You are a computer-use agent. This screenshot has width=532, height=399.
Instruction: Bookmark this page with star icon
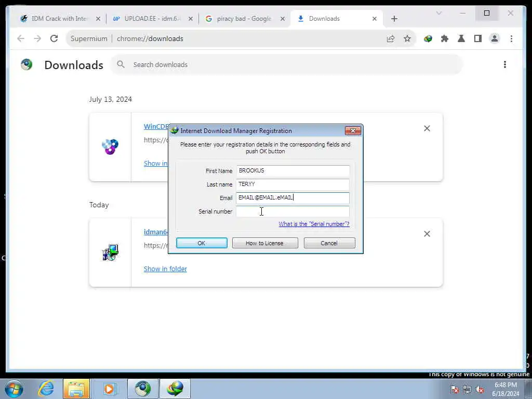pos(407,38)
